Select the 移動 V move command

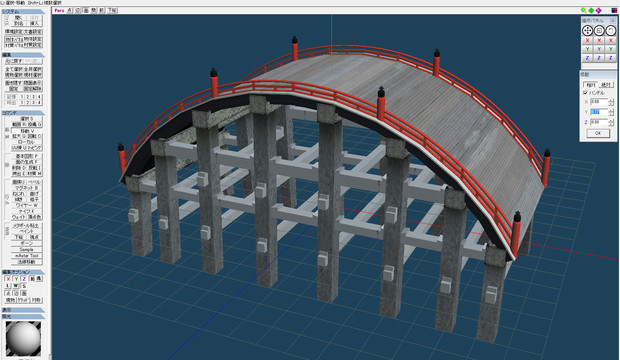click(27, 131)
